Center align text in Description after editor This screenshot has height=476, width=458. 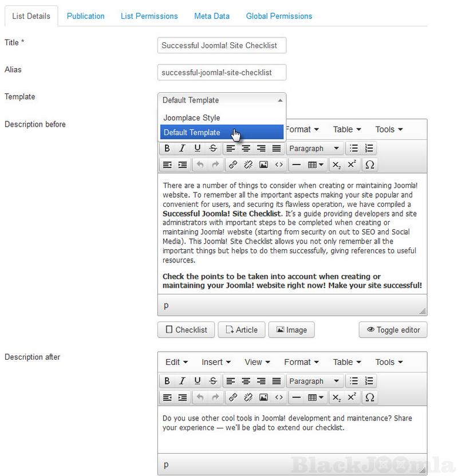246,381
